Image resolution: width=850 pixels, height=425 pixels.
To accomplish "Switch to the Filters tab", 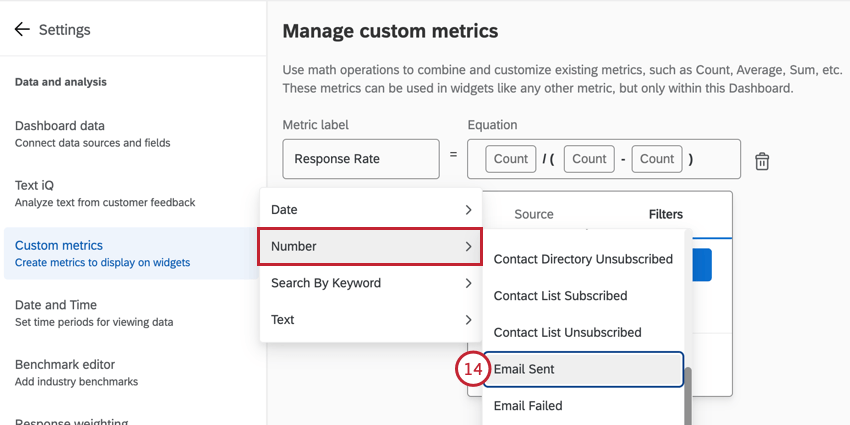I will tap(666, 214).
